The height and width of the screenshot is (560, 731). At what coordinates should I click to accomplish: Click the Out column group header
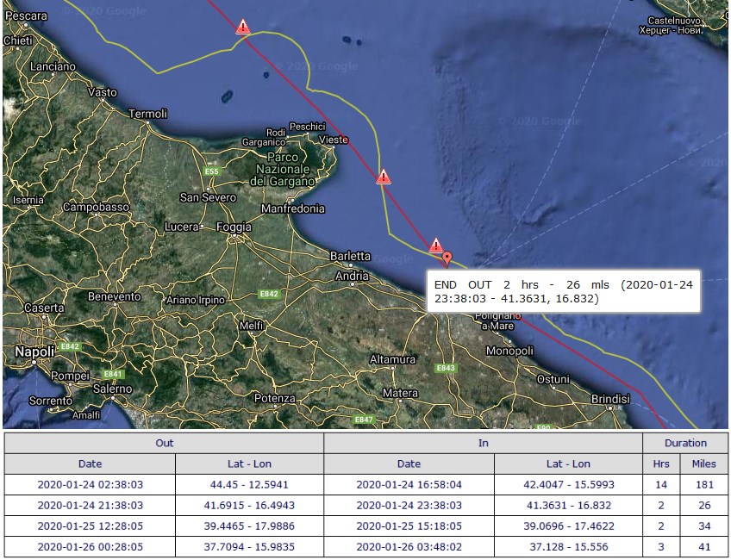tap(164, 443)
